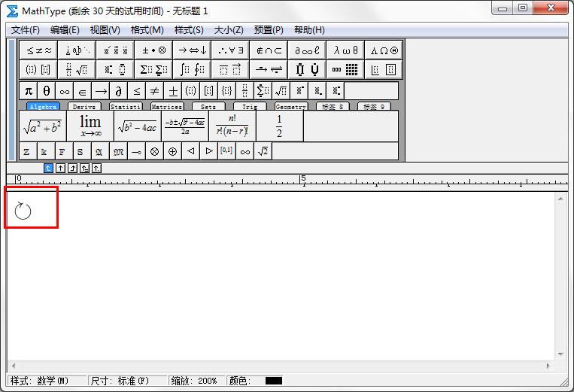Click the black color swatch in status bar

274,381
